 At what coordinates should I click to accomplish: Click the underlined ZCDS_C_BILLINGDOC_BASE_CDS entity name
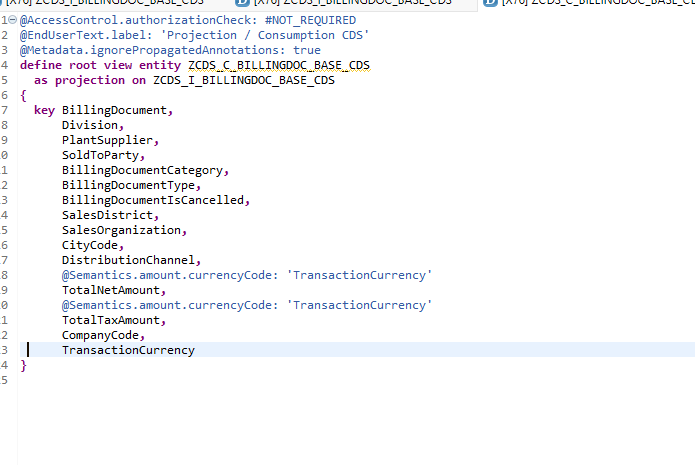pyautogui.click(x=279, y=65)
